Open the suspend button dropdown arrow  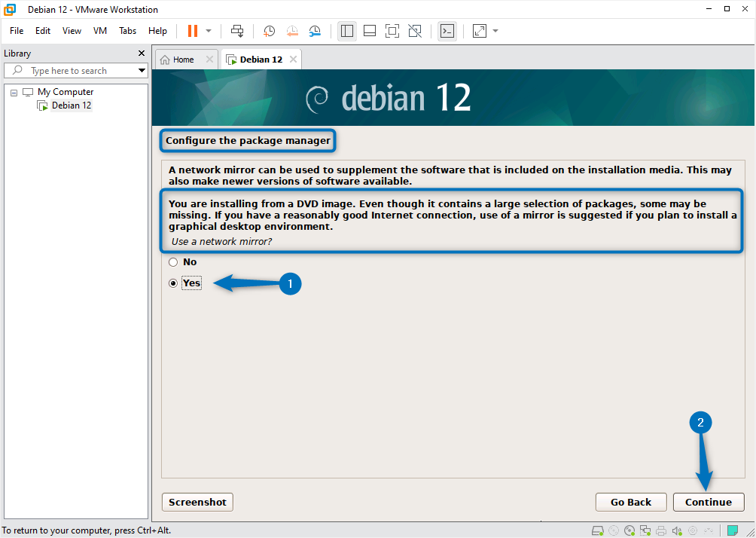pos(209,31)
